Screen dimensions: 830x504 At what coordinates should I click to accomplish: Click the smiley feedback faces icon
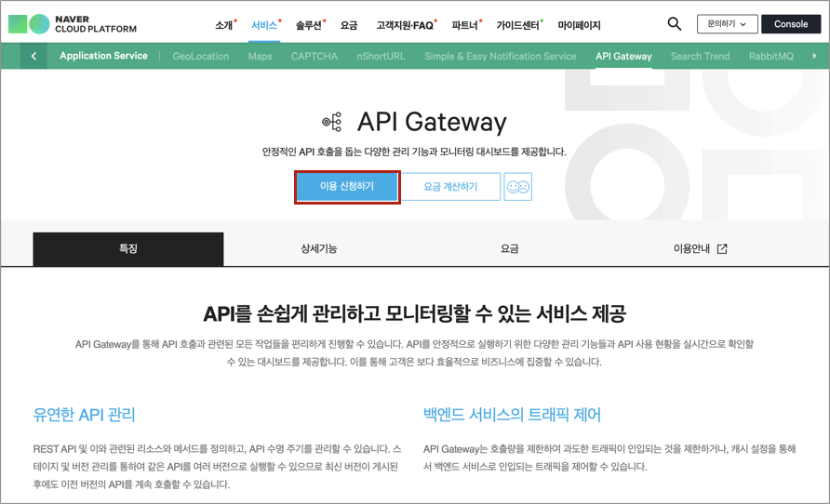(x=517, y=187)
